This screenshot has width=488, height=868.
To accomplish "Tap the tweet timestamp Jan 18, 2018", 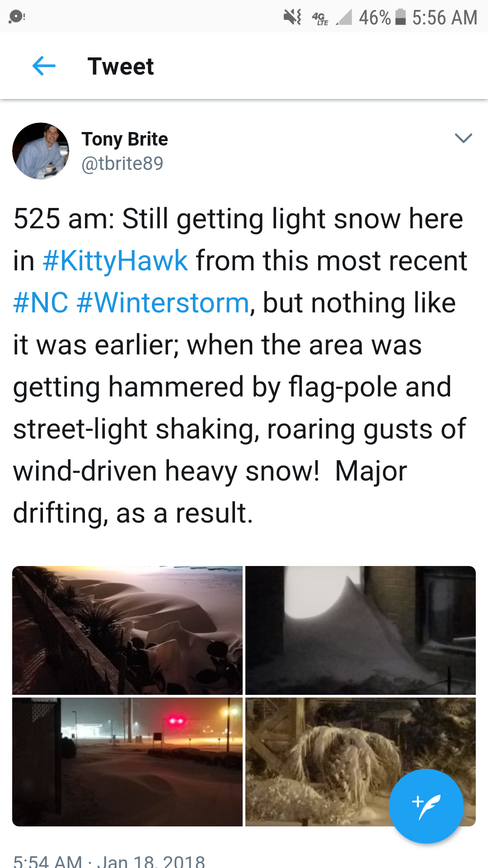I will click(x=109, y=861).
